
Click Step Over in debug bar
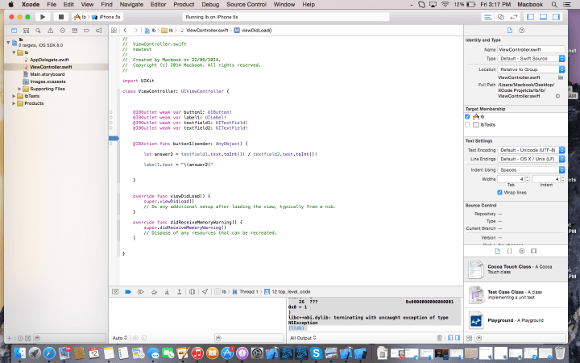coord(154,292)
